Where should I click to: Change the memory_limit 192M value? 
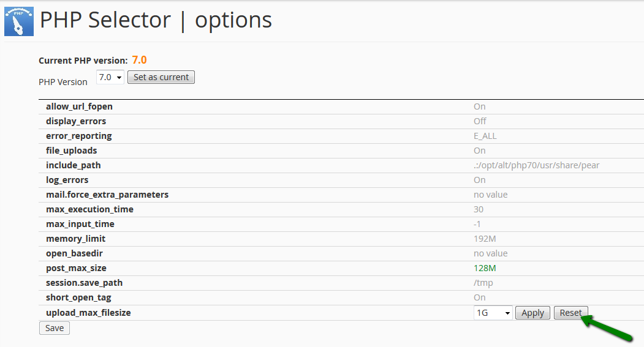coord(485,239)
